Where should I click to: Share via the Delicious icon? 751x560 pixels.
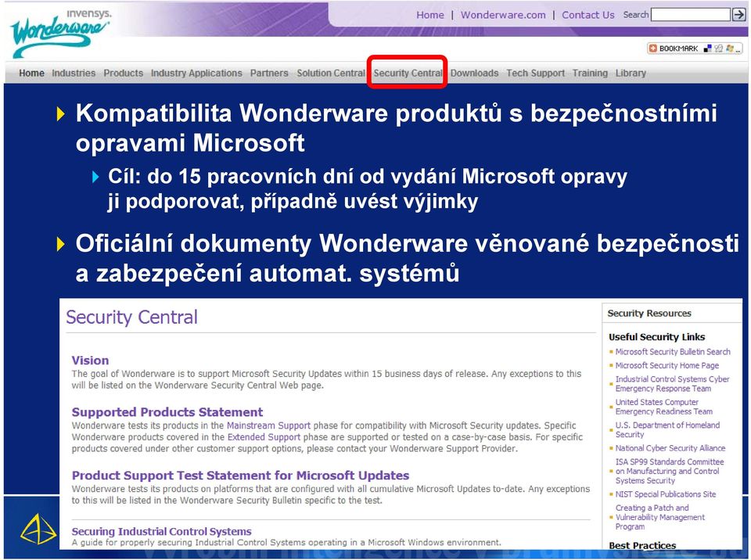coord(707,48)
